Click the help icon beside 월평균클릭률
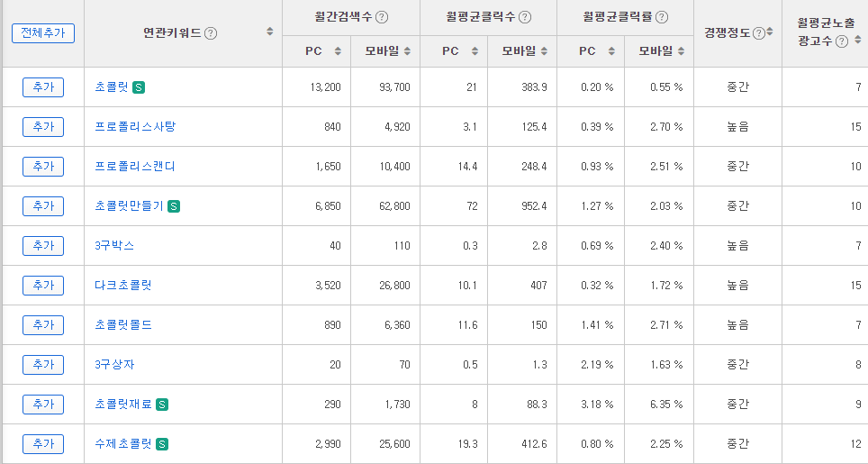Screen dimensions: 868x464 pos(662,17)
